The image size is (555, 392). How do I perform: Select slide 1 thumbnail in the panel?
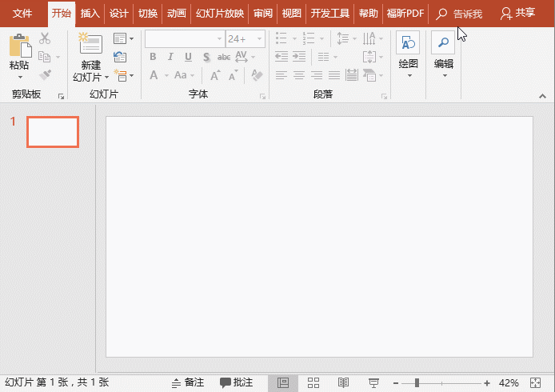(53, 132)
